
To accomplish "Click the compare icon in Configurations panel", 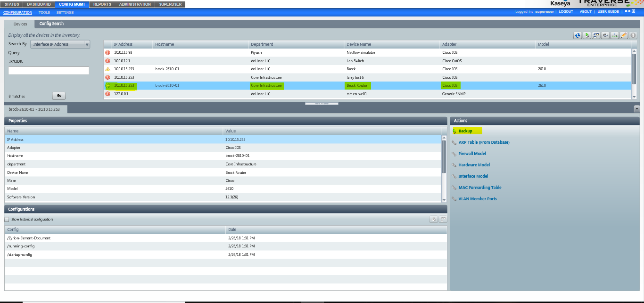I will [x=443, y=219].
